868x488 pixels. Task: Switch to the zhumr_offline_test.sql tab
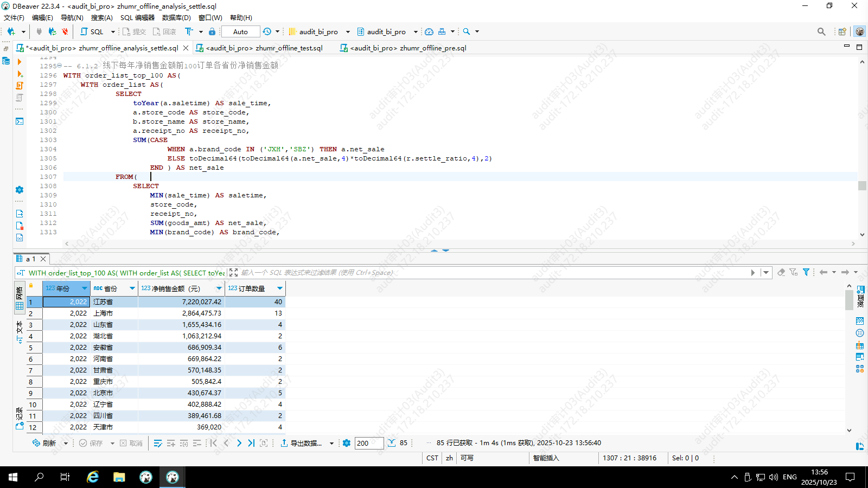coord(264,48)
